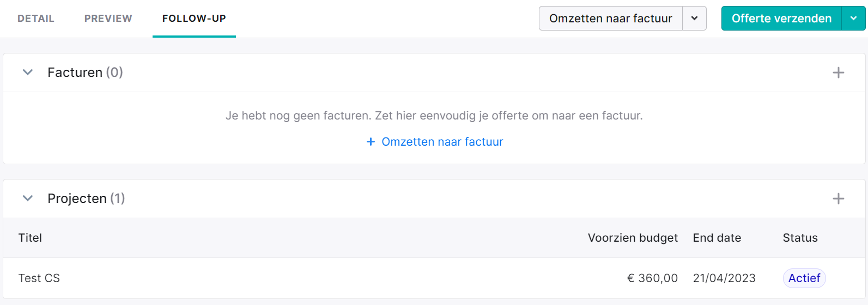Click the Offerte verzenden button

coord(781,19)
